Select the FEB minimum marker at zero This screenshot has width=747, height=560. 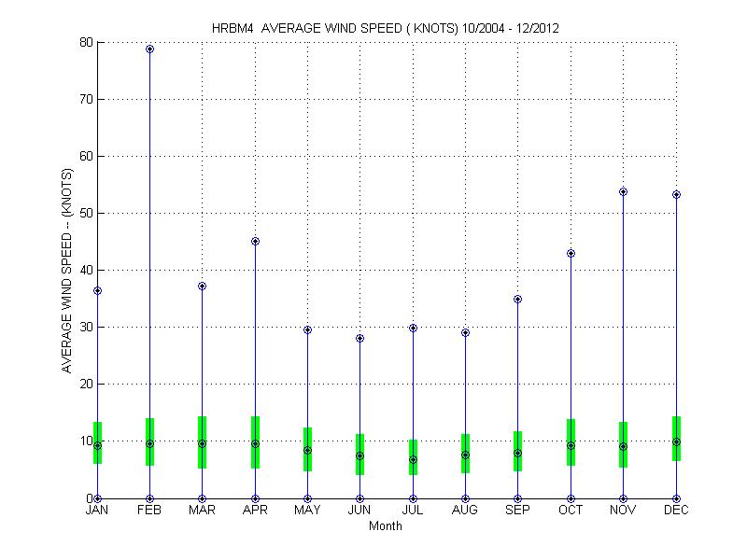coord(149,499)
